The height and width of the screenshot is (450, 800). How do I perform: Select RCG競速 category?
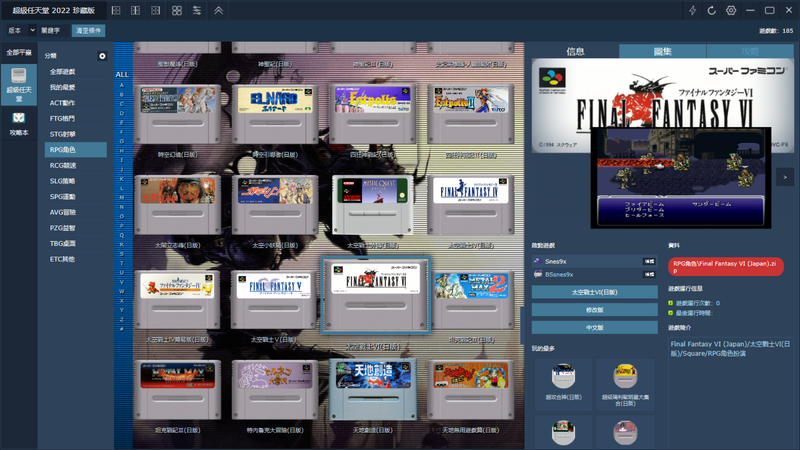(76, 165)
